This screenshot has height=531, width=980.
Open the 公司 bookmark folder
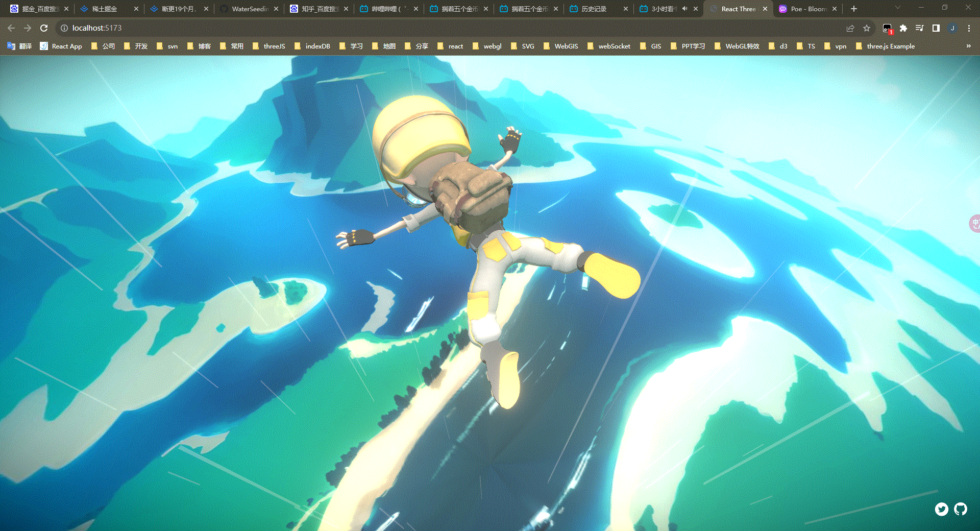pyautogui.click(x=103, y=46)
